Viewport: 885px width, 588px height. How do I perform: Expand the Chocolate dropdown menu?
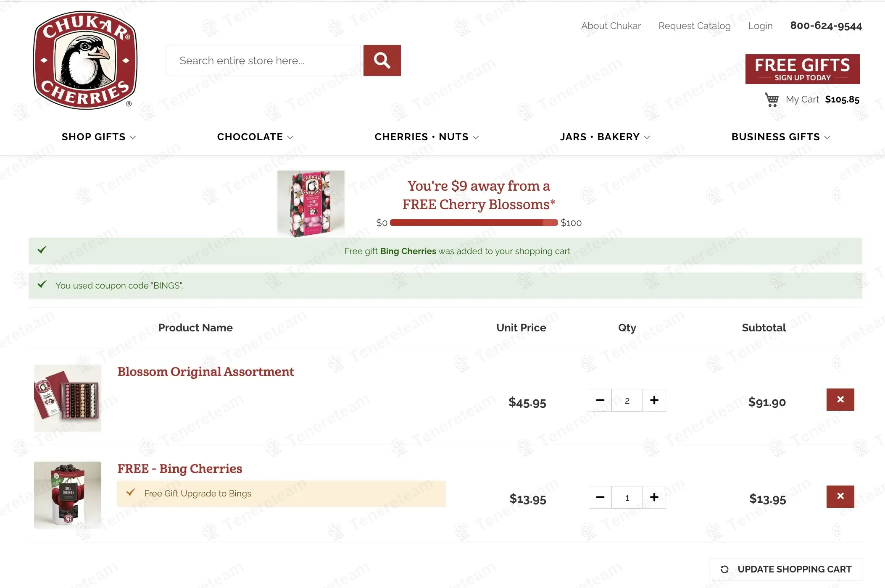(x=255, y=137)
